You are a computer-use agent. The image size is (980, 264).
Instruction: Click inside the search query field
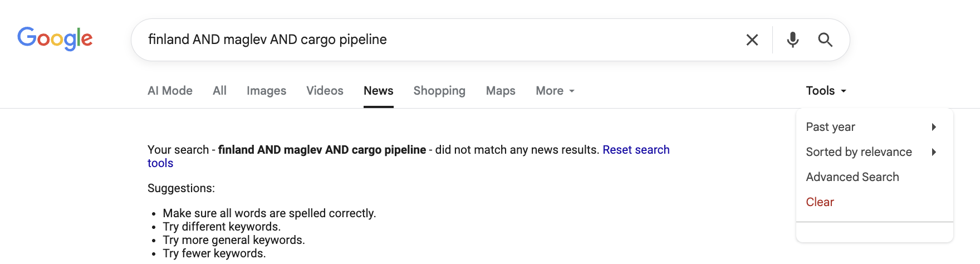[440, 40]
